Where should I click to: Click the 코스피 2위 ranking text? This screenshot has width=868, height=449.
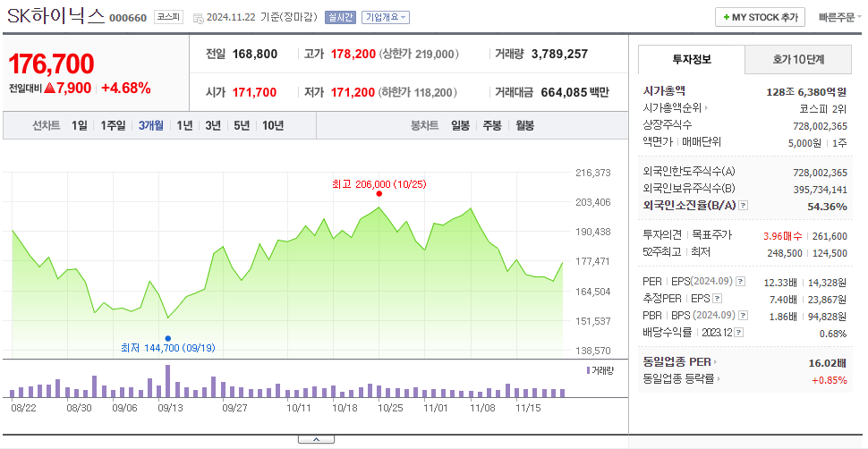click(x=822, y=109)
